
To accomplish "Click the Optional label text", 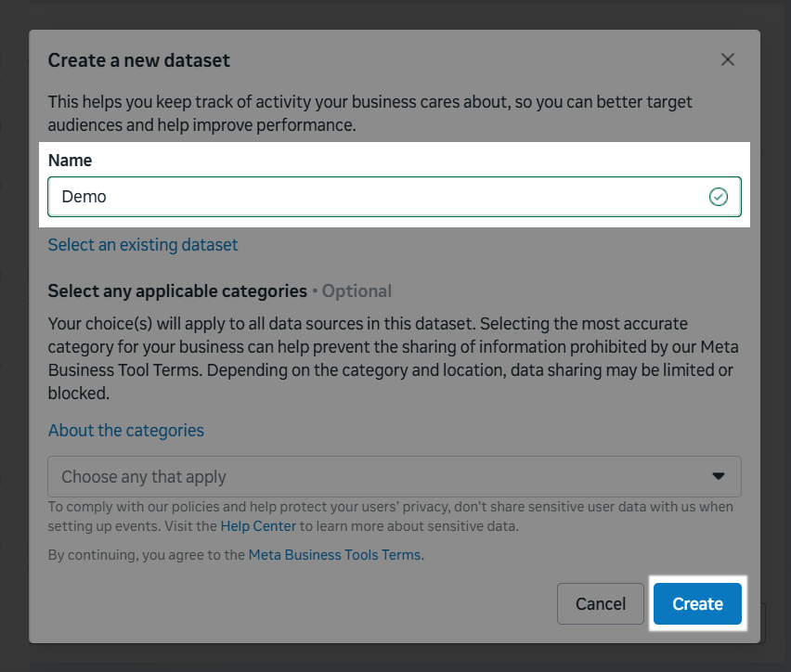I will [357, 291].
